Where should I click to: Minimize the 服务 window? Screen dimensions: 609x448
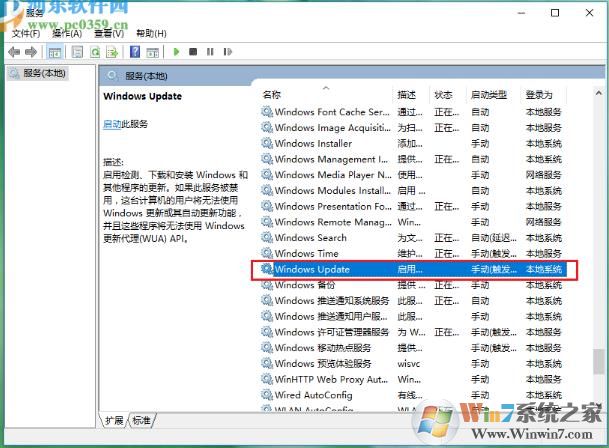click(x=521, y=13)
